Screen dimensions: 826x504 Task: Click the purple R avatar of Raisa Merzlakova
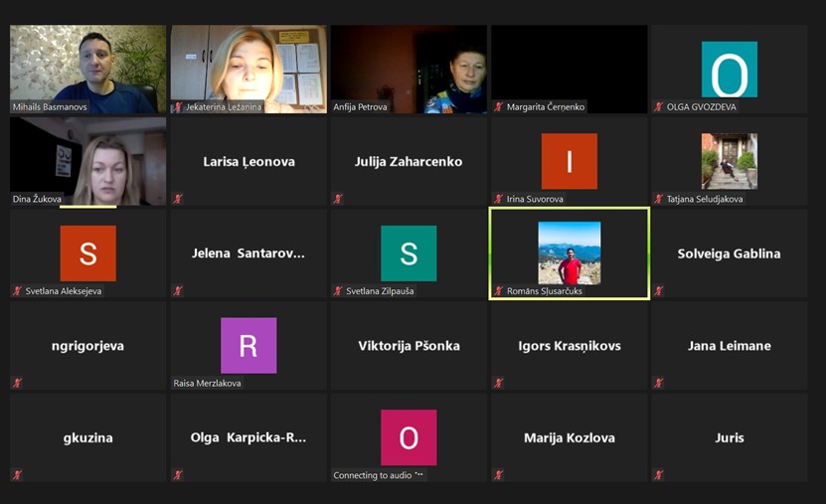248,345
